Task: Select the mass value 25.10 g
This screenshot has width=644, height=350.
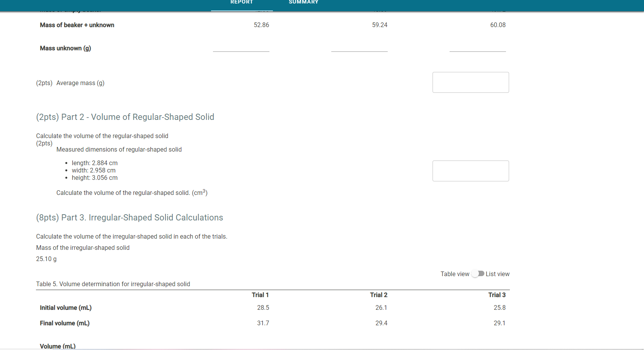Action: pos(46,259)
